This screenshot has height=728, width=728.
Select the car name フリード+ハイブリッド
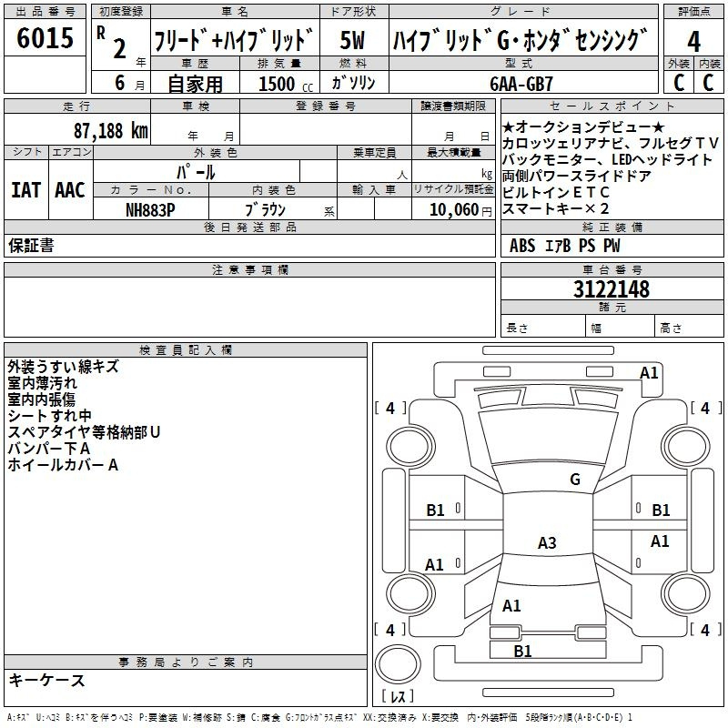pyautogui.click(x=234, y=40)
